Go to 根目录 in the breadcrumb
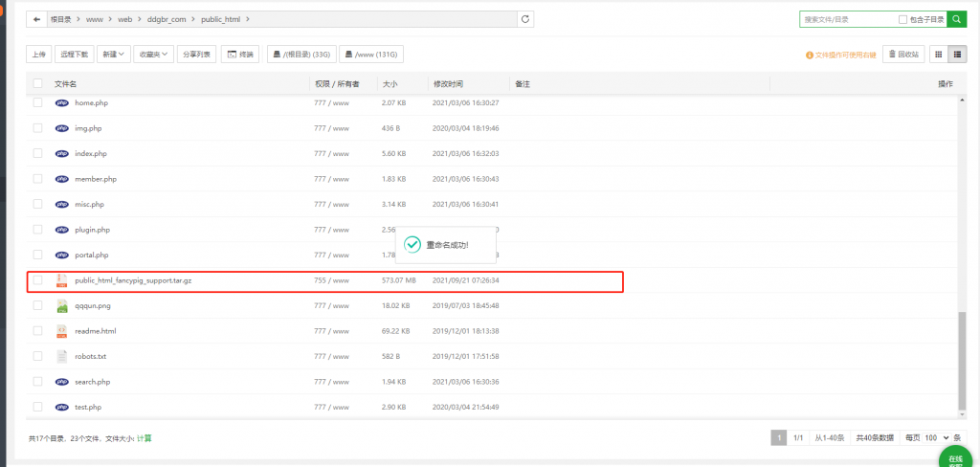Screen dimensions: 980x467 pos(60,19)
